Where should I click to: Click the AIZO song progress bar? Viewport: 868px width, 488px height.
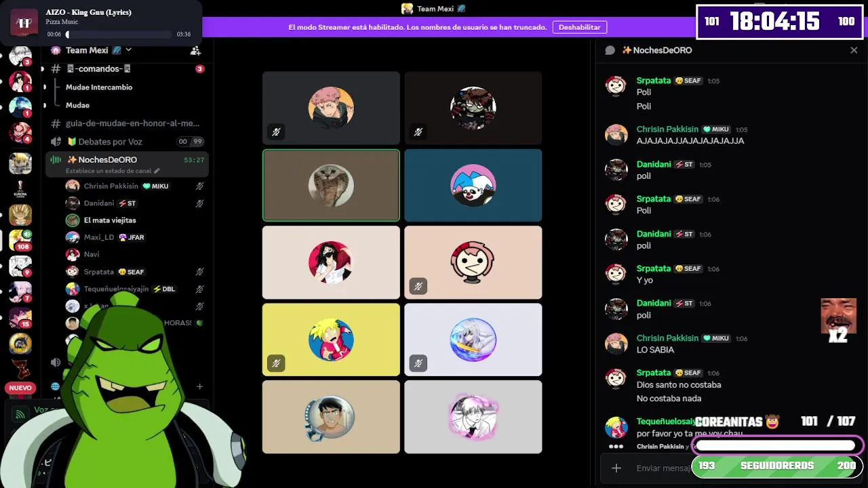119,35
